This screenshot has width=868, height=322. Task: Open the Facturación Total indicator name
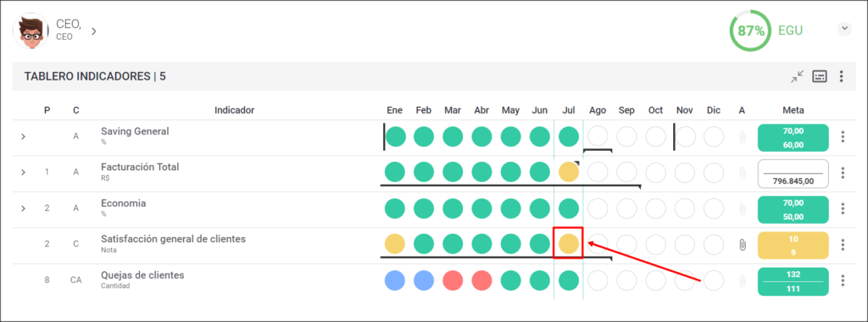pyautogui.click(x=140, y=167)
